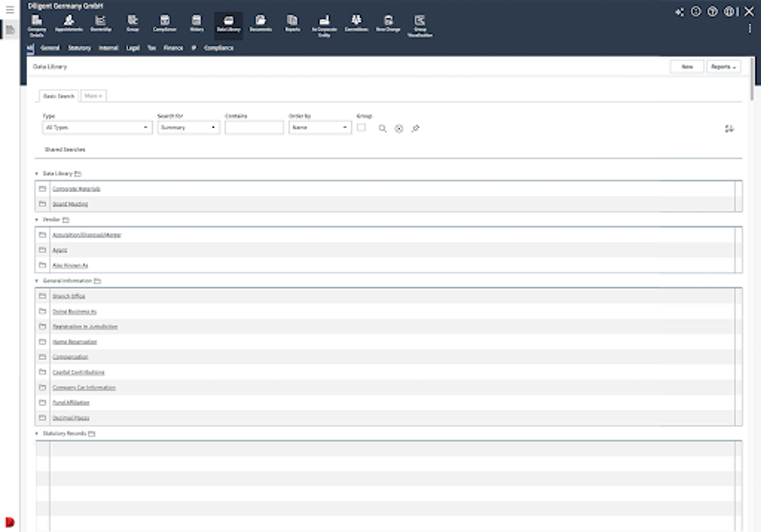
Task: Switch to the IP category tab
Action: tap(194, 48)
